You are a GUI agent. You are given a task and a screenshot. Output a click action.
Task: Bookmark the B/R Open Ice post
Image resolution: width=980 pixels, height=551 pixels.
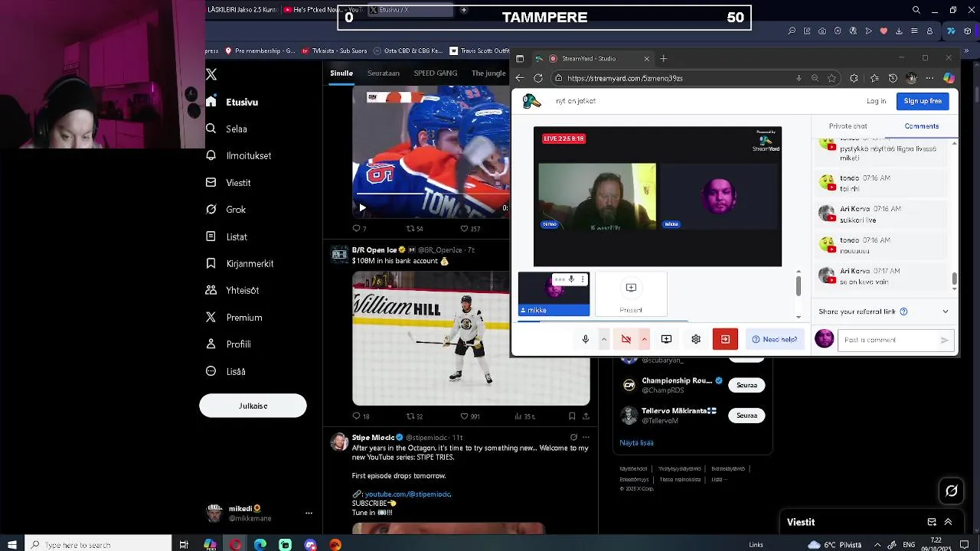(572, 416)
